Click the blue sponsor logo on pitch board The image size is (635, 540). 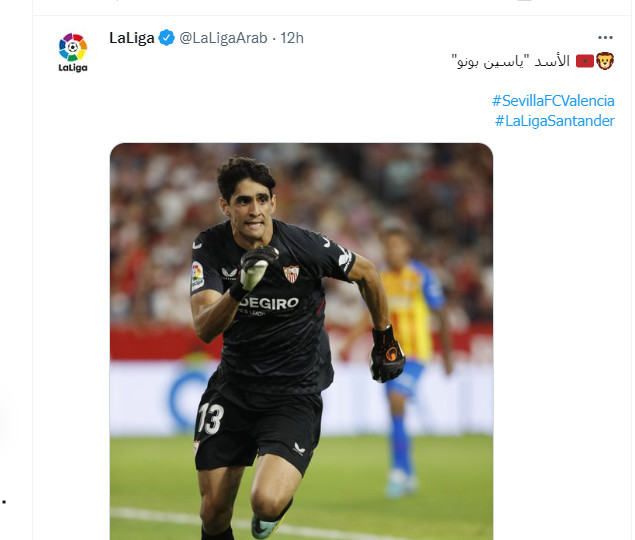coord(188,399)
